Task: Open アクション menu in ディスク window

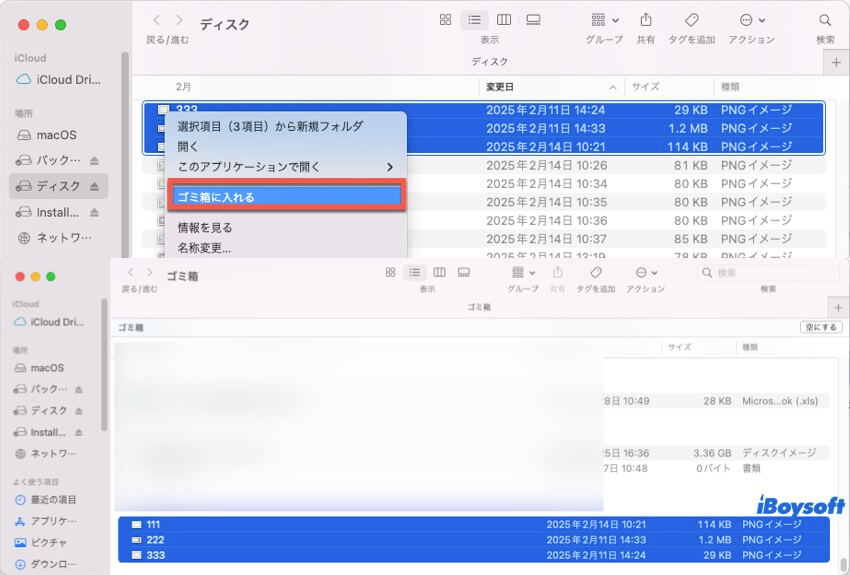Action: tap(752, 20)
